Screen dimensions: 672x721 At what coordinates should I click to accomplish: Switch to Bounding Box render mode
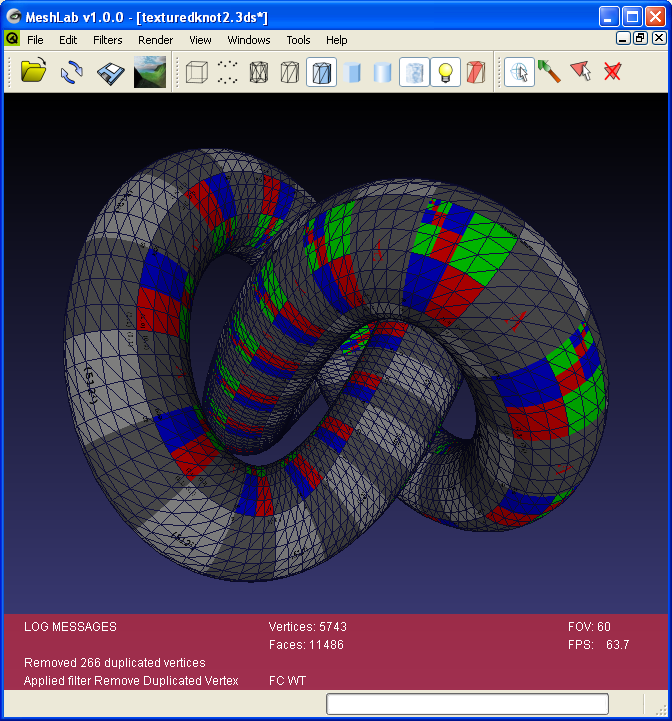[197, 72]
